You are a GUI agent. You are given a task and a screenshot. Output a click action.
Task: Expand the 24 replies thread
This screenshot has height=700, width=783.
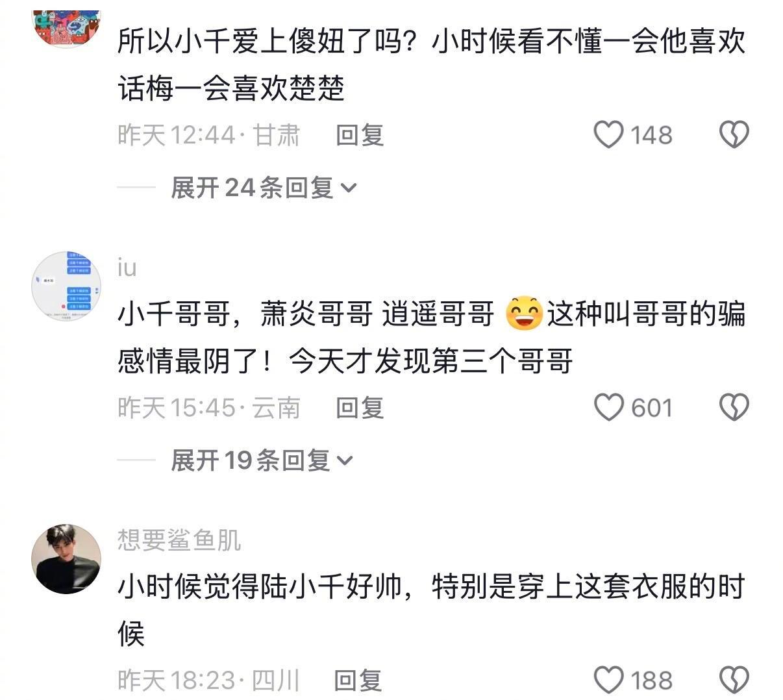[x=264, y=188]
